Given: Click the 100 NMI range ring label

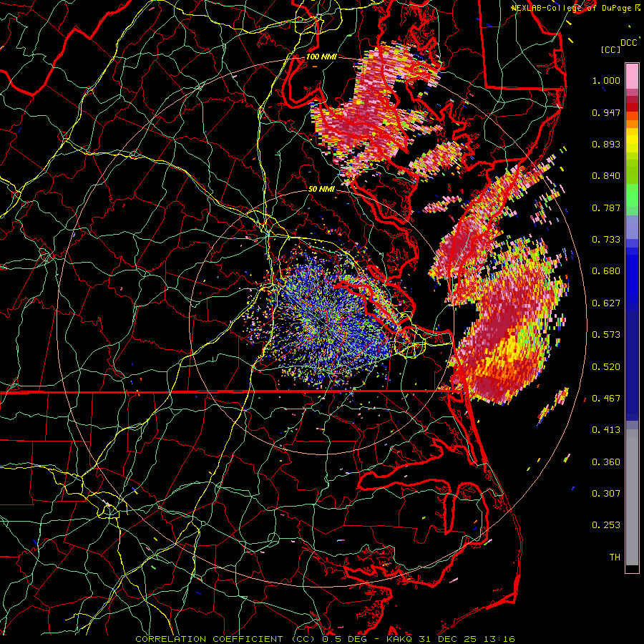Looking at the screenshot, I should (x=321, y=57).
